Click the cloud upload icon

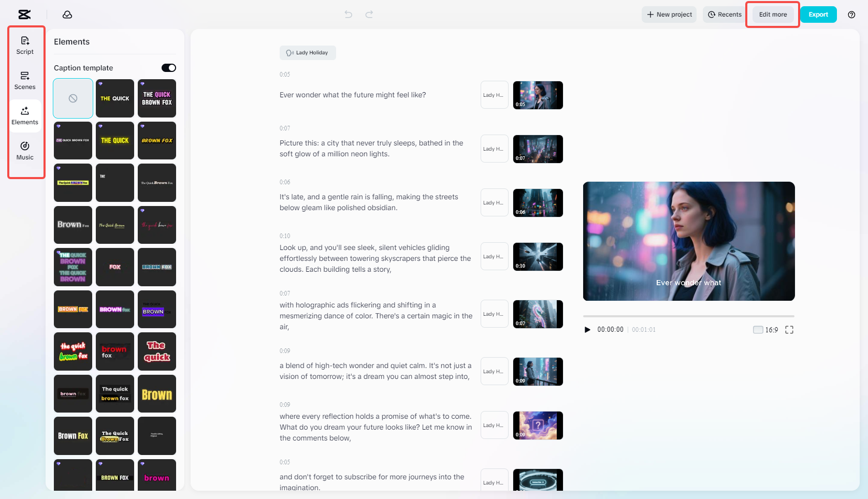click(67, 14)
